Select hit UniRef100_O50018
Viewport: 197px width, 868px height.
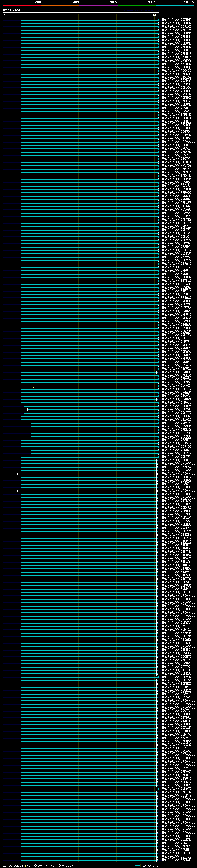click(177, 111)
